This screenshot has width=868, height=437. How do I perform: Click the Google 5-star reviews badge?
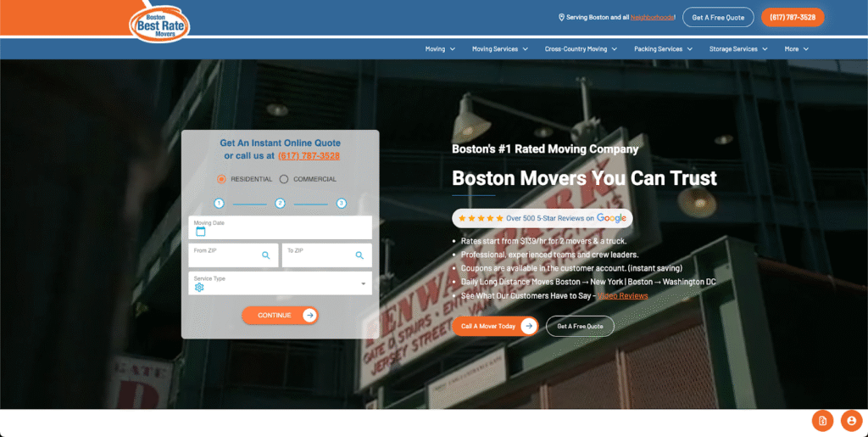click(542, 218)
